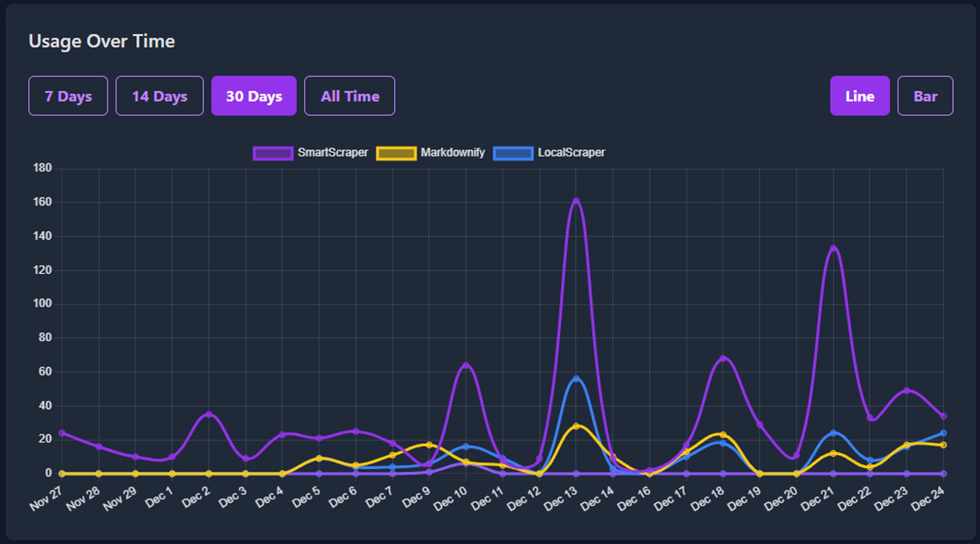Switch chart to Bar view
Viewport: 980px width, 544px height.
925,96
